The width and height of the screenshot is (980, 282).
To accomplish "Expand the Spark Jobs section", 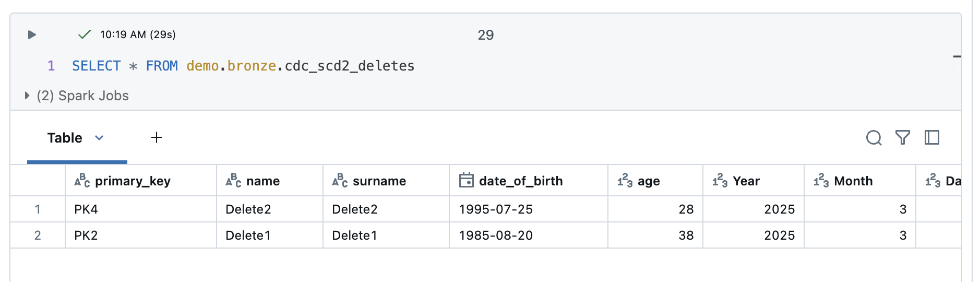I will [27, 96].
